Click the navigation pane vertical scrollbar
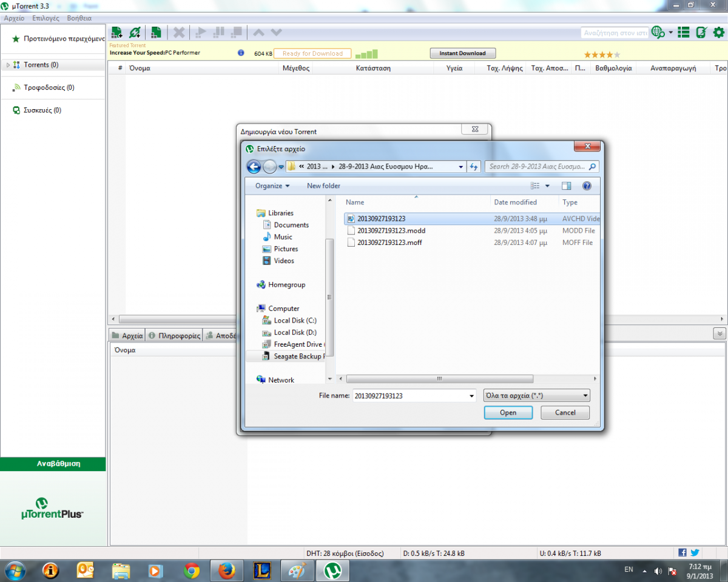This screenshot has height=582, width=728. click(x=330, y=296)
